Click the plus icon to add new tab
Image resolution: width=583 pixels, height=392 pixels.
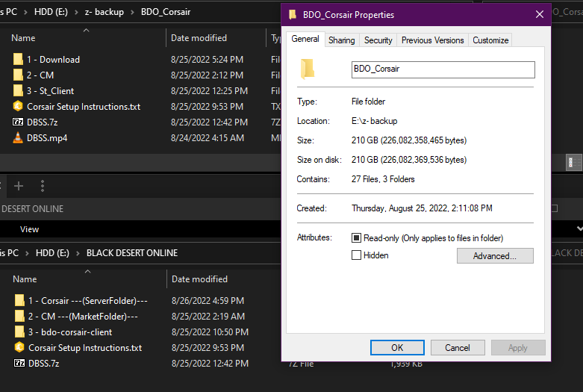(19, 186)
